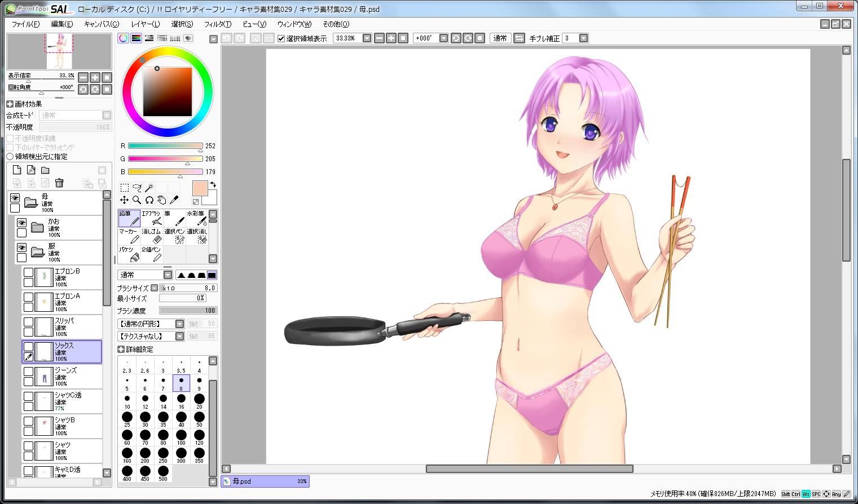
Task: Activate the hand pan tool
Action: (161, 200)
